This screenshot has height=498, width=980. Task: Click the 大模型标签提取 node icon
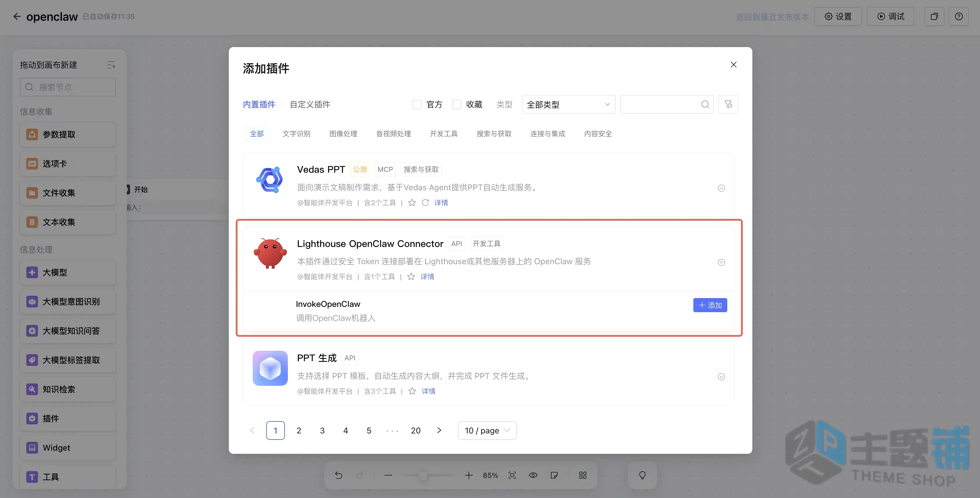32,360
